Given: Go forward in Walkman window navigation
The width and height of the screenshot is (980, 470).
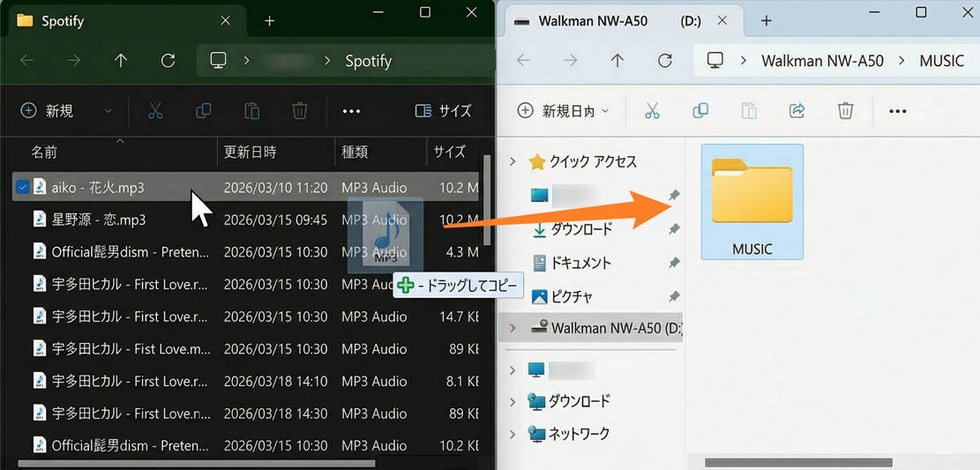Looking at the screenshot, I should (x=571, y=61).
